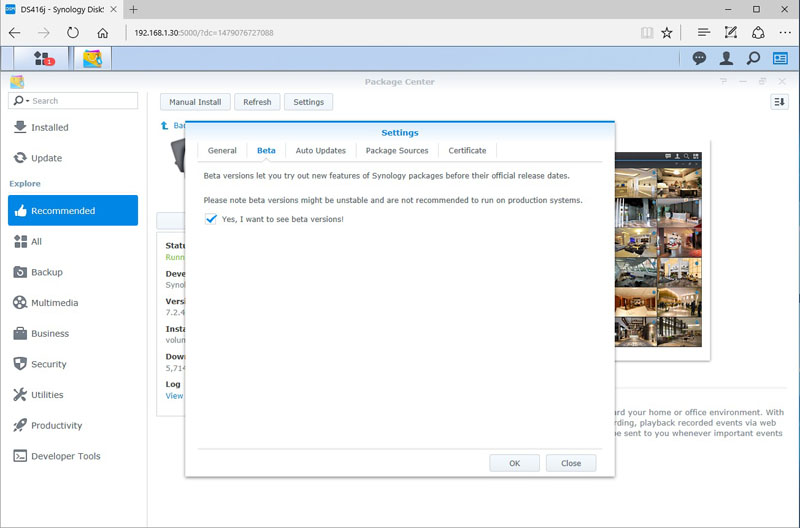Select Recommended category

click(x=73, y=210)
